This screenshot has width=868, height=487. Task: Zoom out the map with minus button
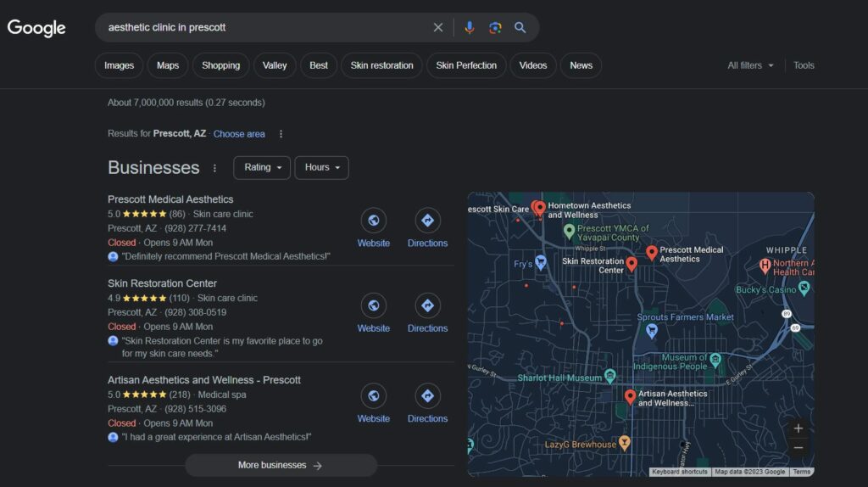pos(798,448)
